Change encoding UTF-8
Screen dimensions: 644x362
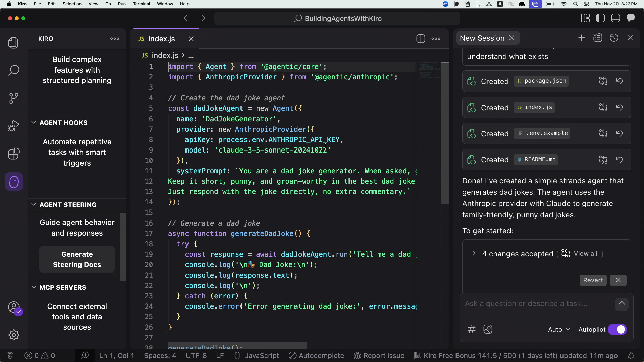click(x=196, y=356)
